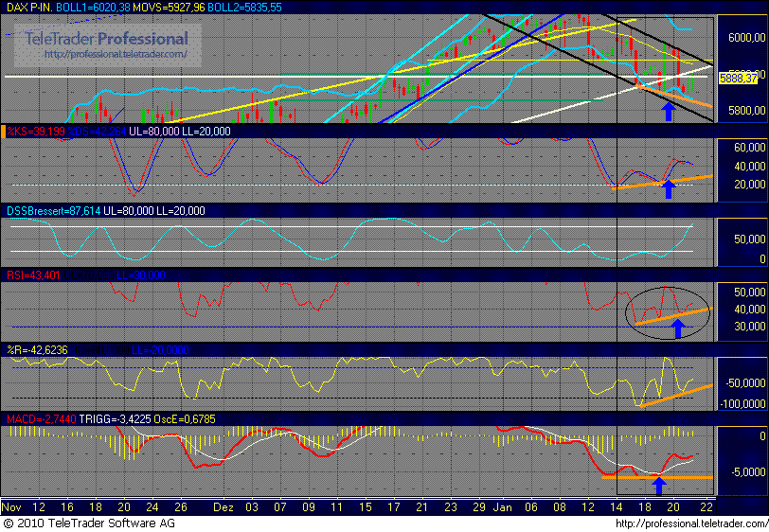Viewport: 769px width, 532px height.
Task: Select the DSSBressert=87,614 label
Action: tap(53, 211)
